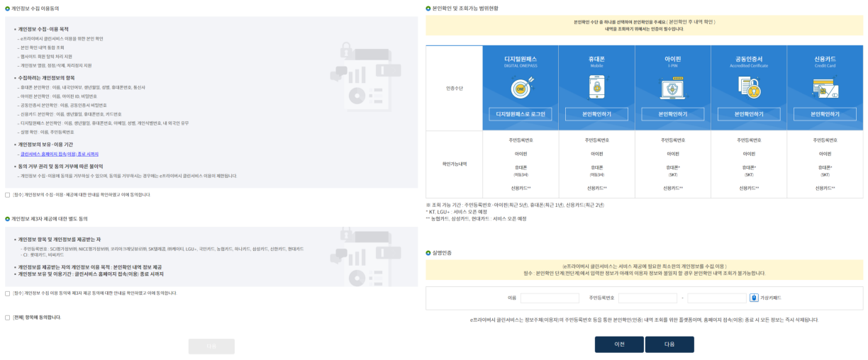Click the yellow 본인확인 수단 notice banner
The image size is (868, 360).
(x=645, y=26)
